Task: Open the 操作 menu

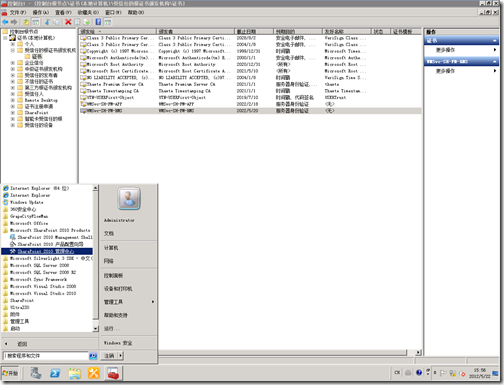Action: [x=41, y=13]
